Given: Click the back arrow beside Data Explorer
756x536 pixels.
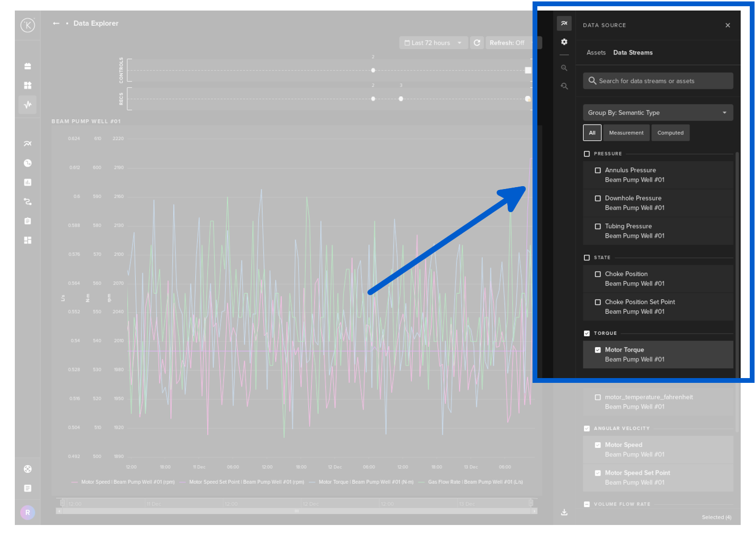Looking at the screenshot, I should (56, 23).
